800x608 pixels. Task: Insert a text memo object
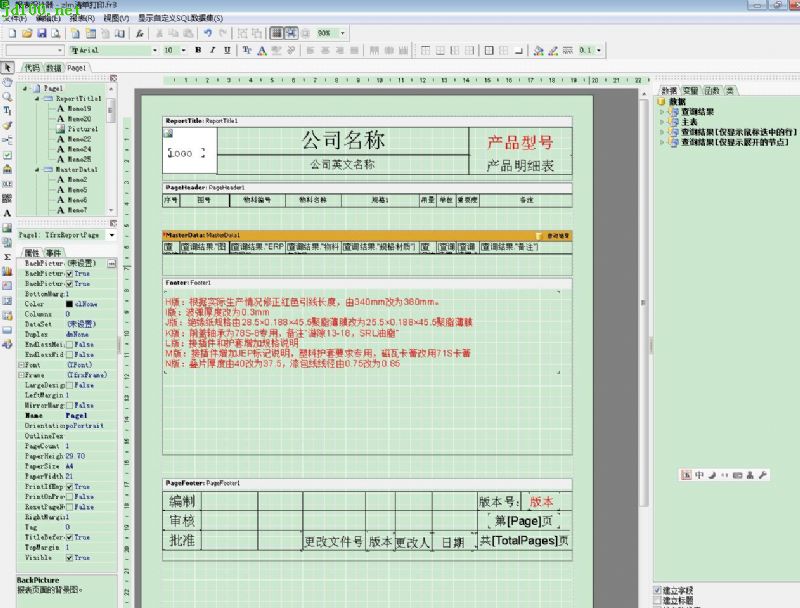[x=7, y=213]
